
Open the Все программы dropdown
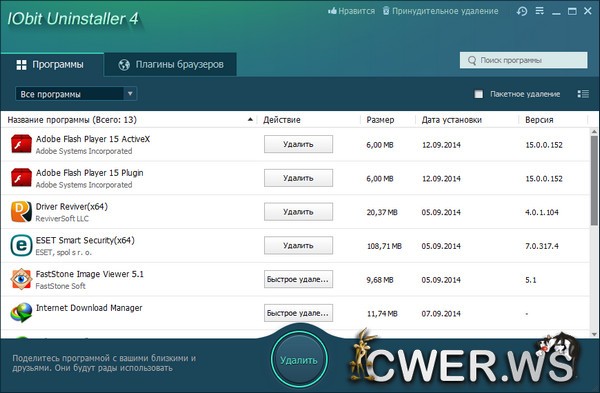(76, 94)
